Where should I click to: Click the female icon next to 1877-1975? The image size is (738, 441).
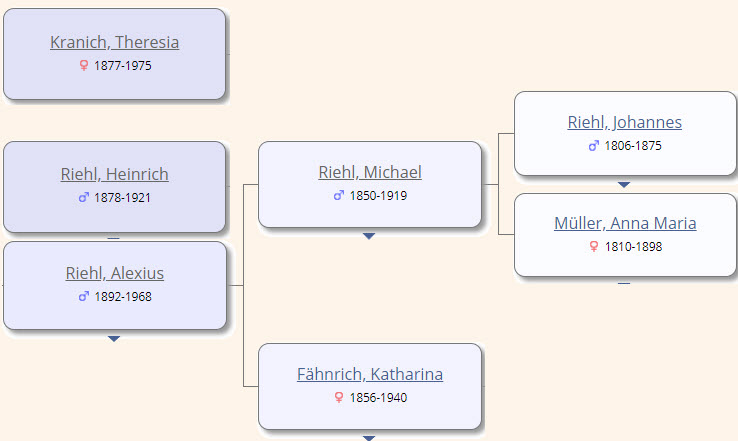(84, 65)
